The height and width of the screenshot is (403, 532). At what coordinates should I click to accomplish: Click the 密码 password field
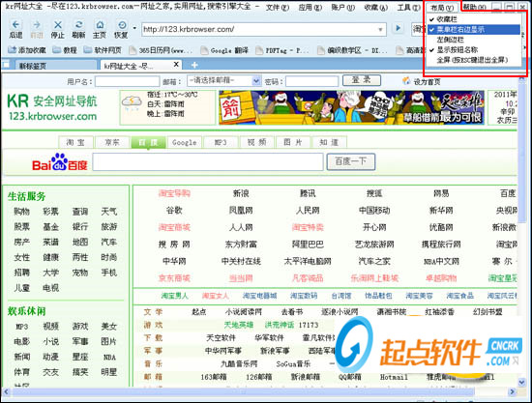(311, 81)
